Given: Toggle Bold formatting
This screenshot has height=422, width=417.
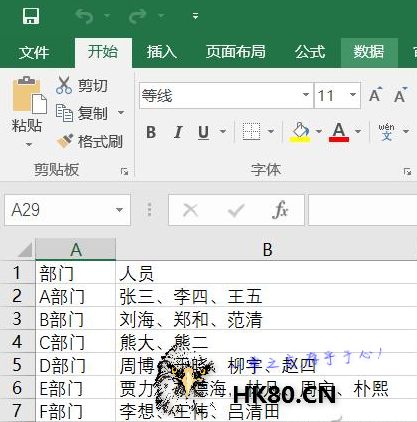Looking at the screenshot, I should [x=151, y=132].
